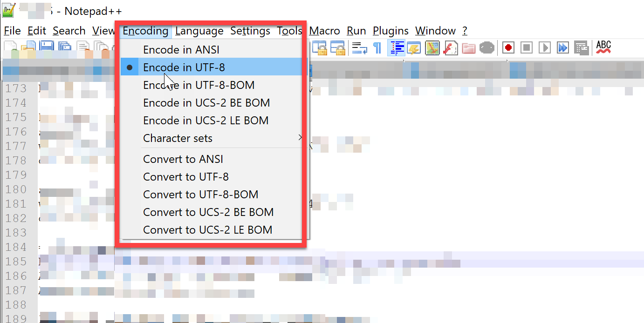Open the Edit menu

pyautogui.click(x=37, y=31)
